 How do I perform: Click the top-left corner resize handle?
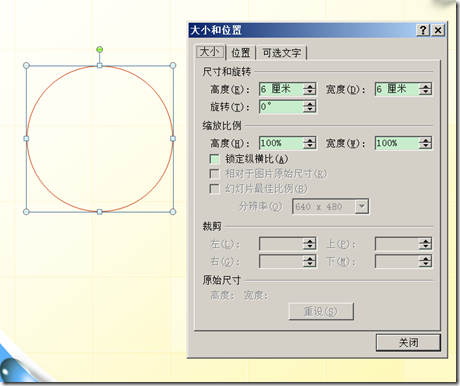click(26, 66)
